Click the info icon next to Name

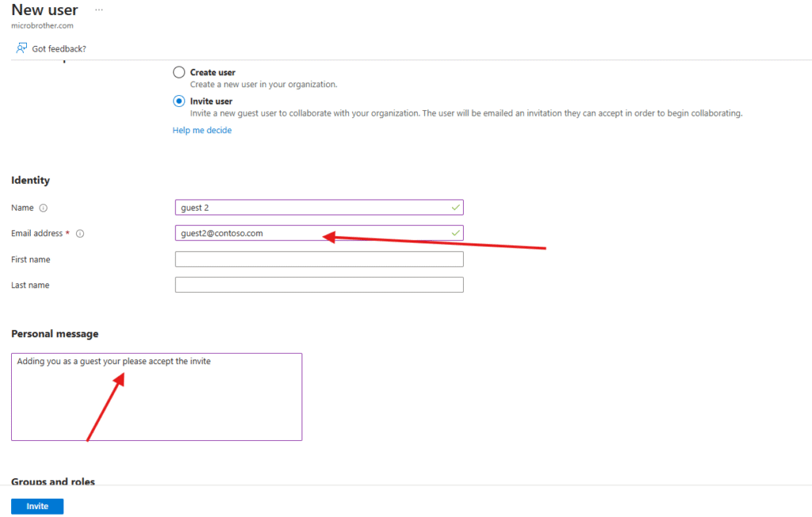[44, 208]
